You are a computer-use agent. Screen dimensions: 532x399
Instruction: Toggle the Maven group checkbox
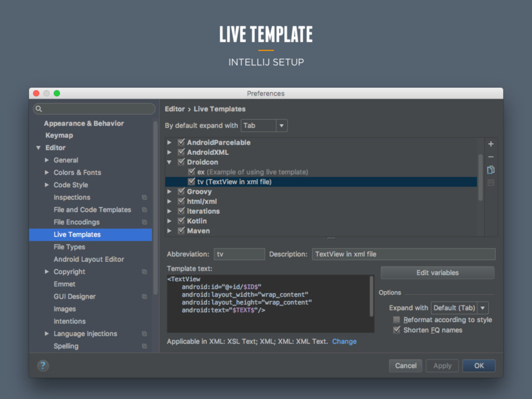pos(181,231)
